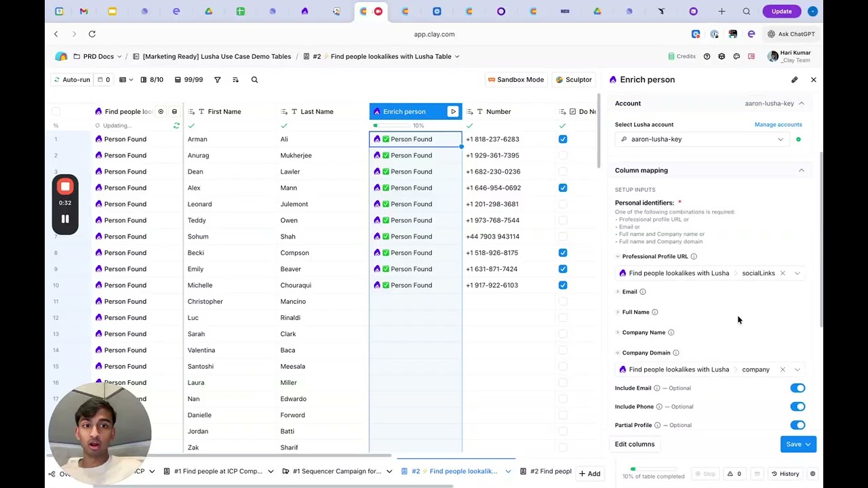Open new browser tab with plus icon
This screenshot has width=868, height=488.
[722, 12]
